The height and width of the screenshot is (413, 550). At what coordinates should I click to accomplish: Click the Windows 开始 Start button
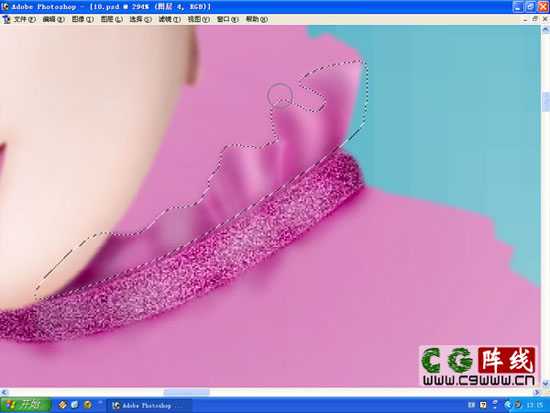pyautogui.click(x=25, y=405)
